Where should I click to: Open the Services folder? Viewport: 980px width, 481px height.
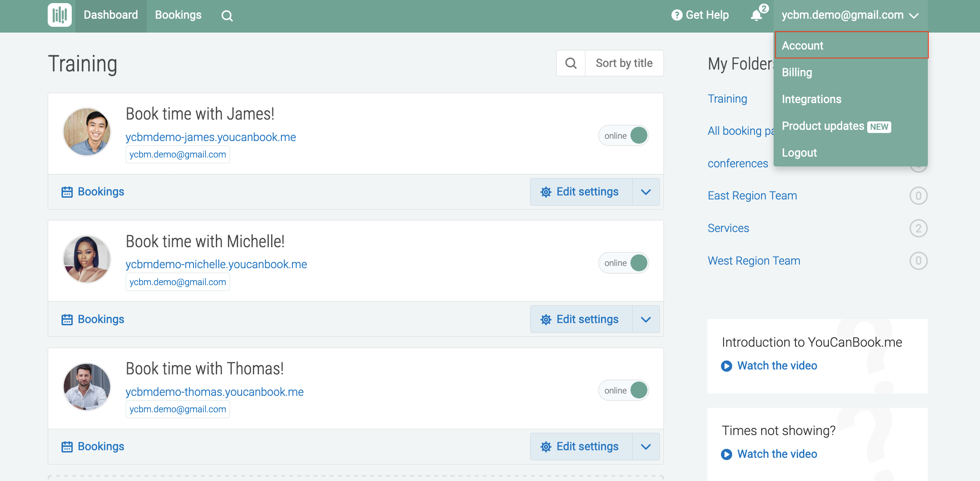pos(728,228)
